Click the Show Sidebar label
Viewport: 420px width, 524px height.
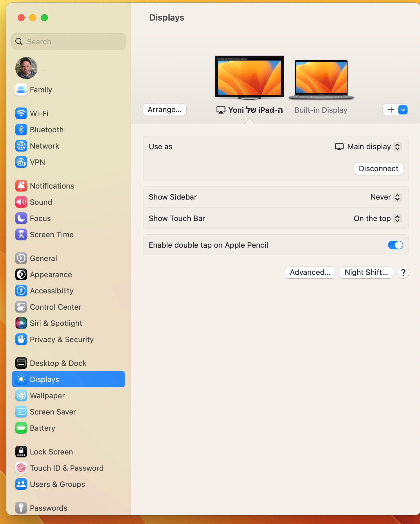(173, 197)
